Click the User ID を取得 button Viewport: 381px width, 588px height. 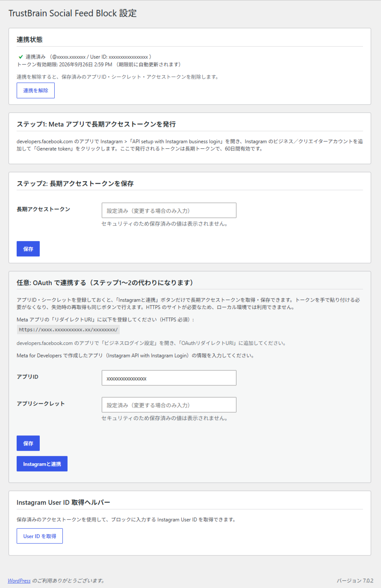click(x=40, y=536)
